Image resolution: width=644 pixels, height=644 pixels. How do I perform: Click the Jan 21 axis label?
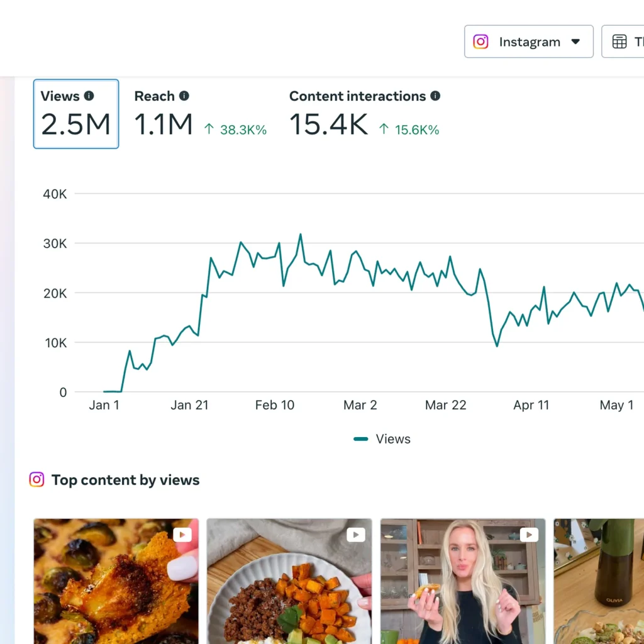(x=189, y=405)
